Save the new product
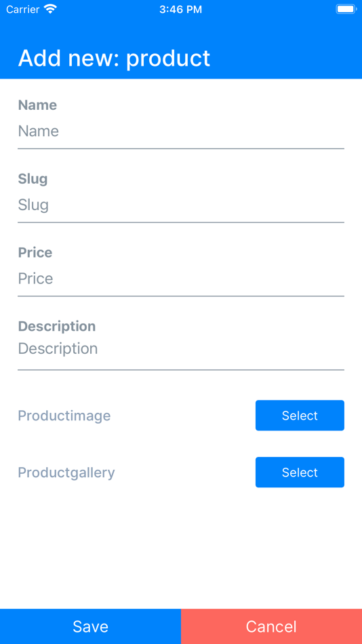Viewport: 362px width, 644px height. 90,626
